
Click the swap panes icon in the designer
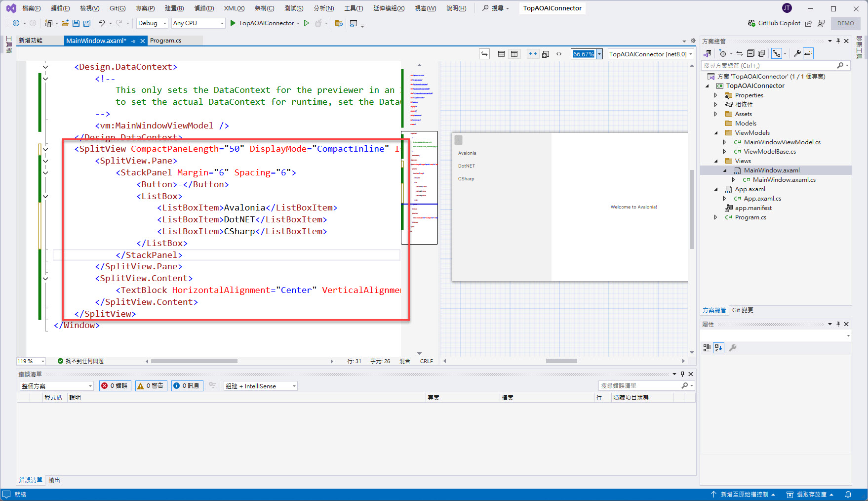(x=484, y=54)
